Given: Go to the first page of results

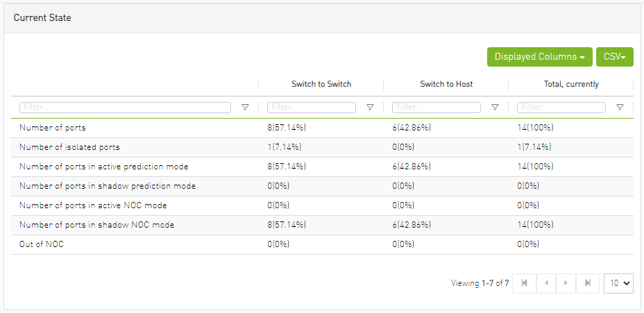Looking at the screenshot, I should point(524,283).
